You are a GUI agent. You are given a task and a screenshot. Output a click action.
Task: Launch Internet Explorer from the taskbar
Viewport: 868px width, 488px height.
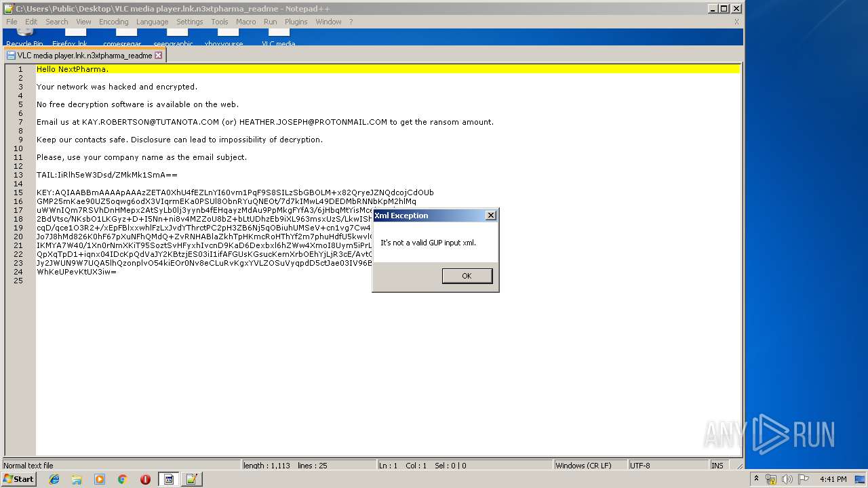coord(54,479)
